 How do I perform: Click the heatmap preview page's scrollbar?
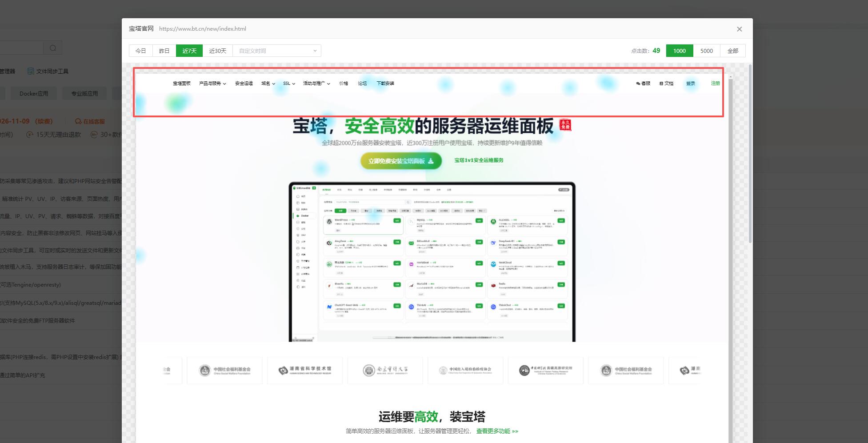click(730, 260)
